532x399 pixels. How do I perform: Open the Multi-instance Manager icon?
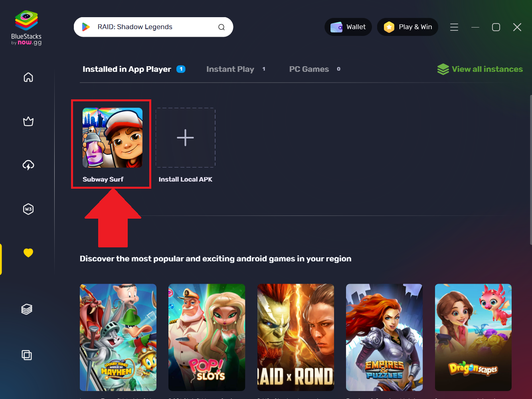[27, 355]
